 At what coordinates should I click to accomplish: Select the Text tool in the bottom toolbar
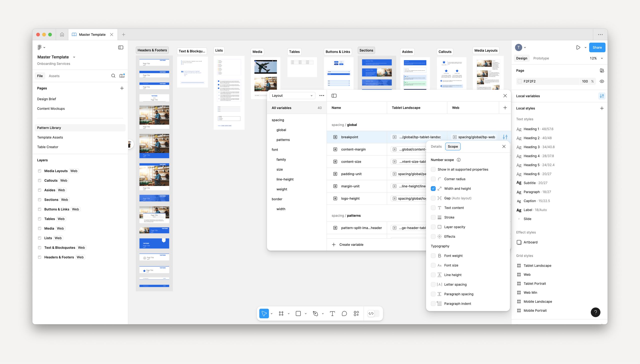(332, 313)
